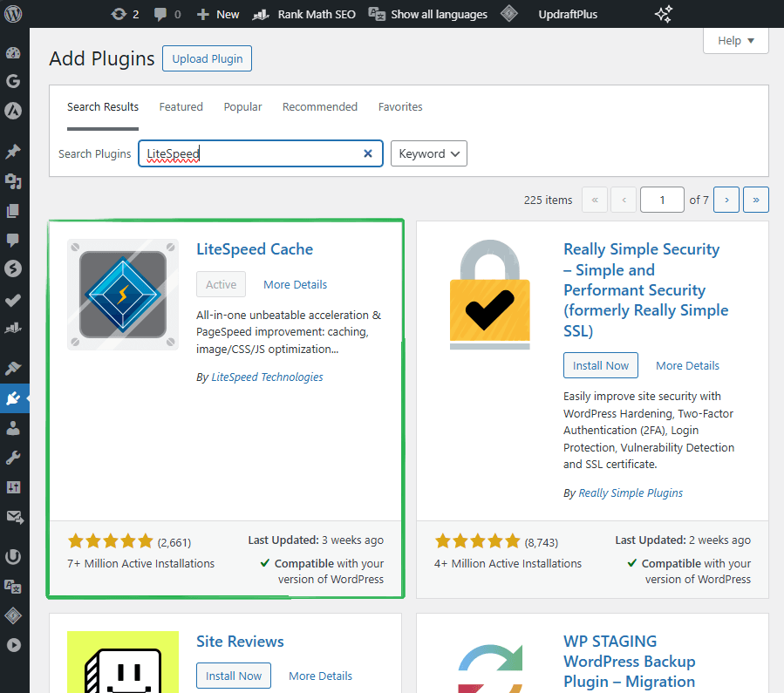Click the LiteSpeed Cache plugin thumbnail
The height and width of the screenshot is (693, 784).
[122, 295]
